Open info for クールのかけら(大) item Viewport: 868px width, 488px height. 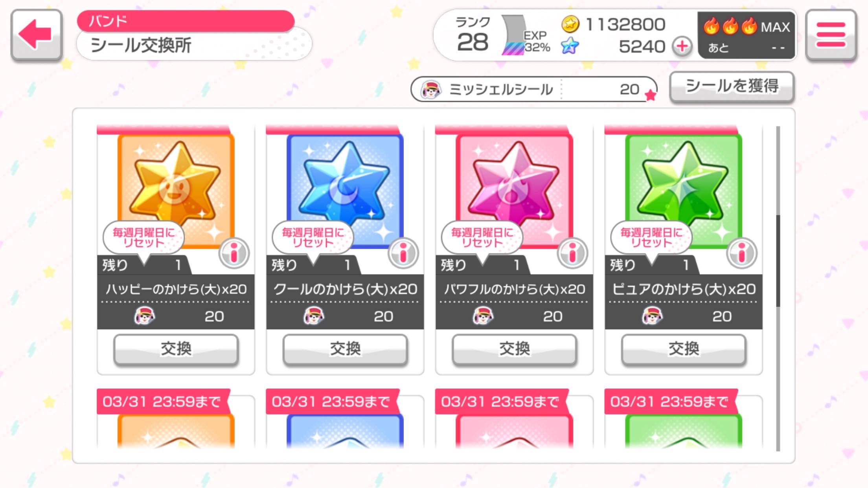[x=403, y=253]
